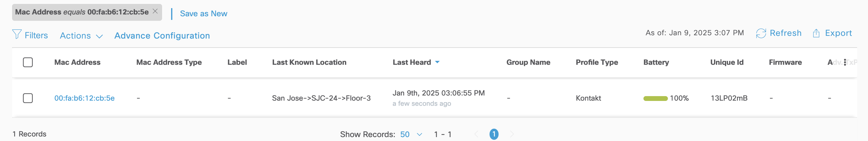Click the Export share icon

pos(816,33)
